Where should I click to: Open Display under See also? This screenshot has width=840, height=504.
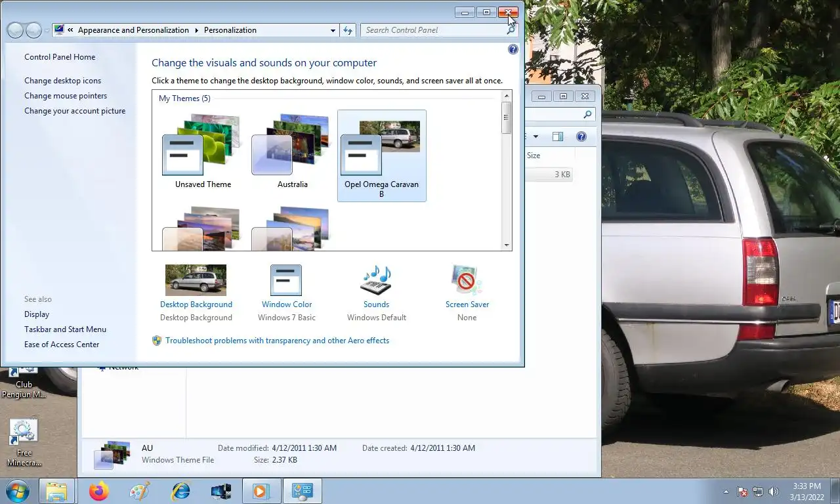(37, 314)
